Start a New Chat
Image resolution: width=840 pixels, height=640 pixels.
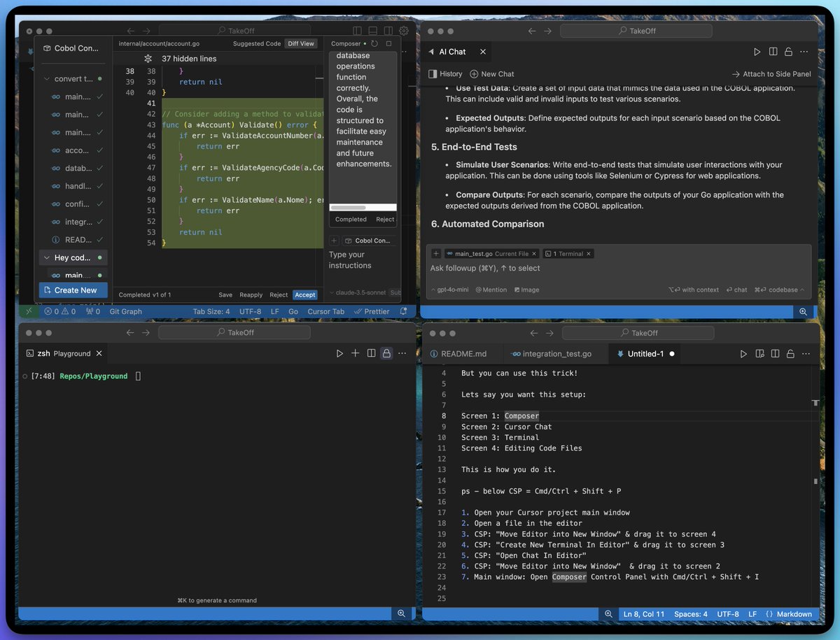click(492, 73)
